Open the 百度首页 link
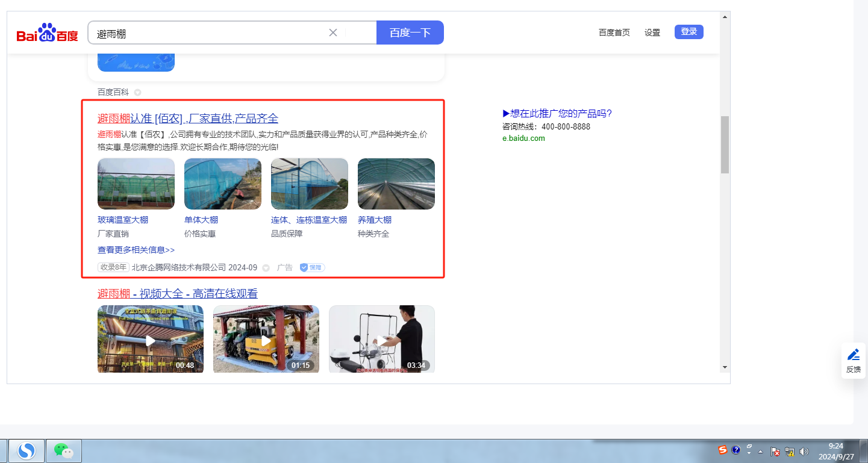This screenshot has height=463, width=868. tap(614, 33)
